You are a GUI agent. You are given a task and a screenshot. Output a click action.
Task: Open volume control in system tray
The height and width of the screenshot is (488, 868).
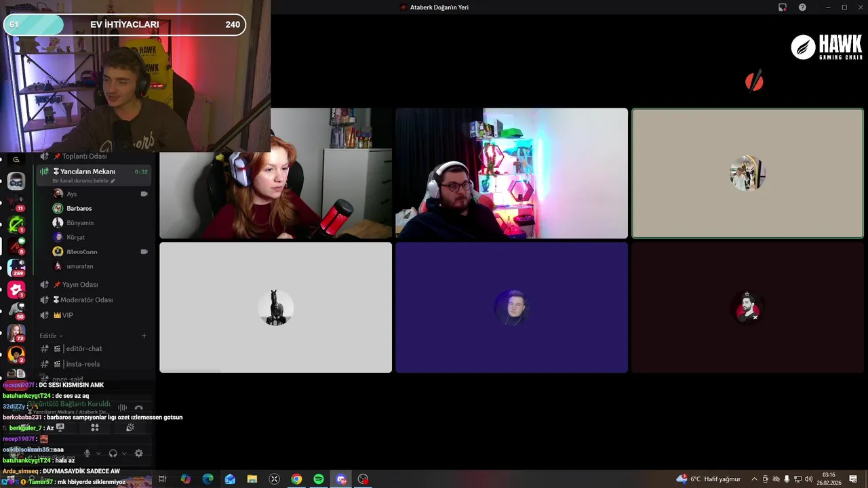tap(809, 479)
